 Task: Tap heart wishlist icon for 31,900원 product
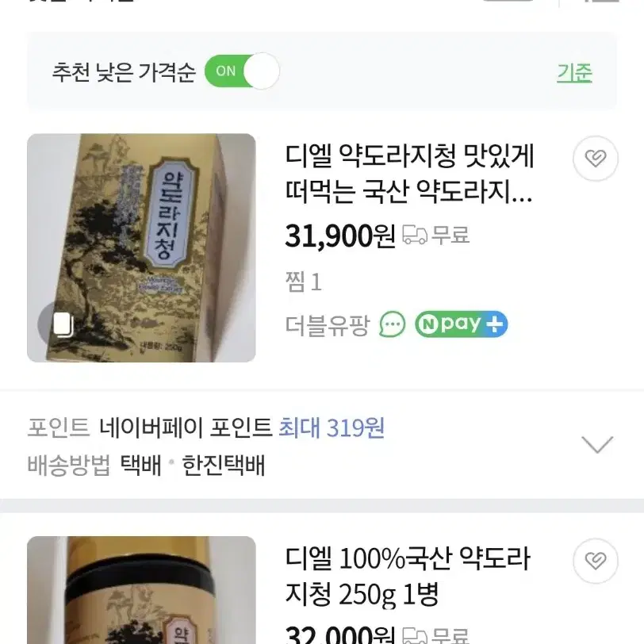coord(595,158)
